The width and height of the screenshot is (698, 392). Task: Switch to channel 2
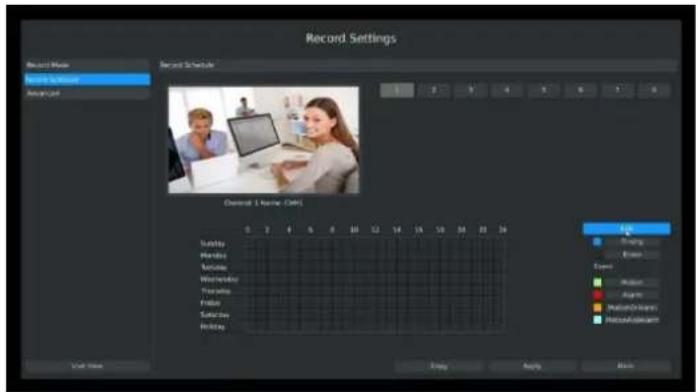[x=434, y=90]
